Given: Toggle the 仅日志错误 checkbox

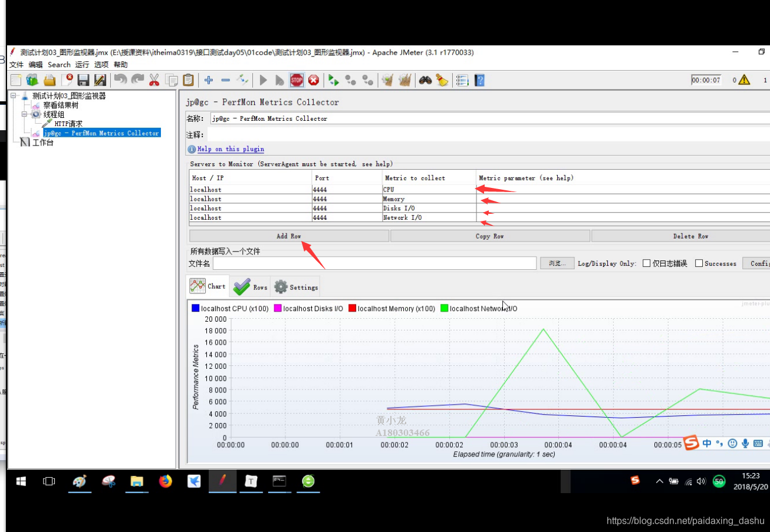Looking at the screenshot, I should (x=647, y=263).
